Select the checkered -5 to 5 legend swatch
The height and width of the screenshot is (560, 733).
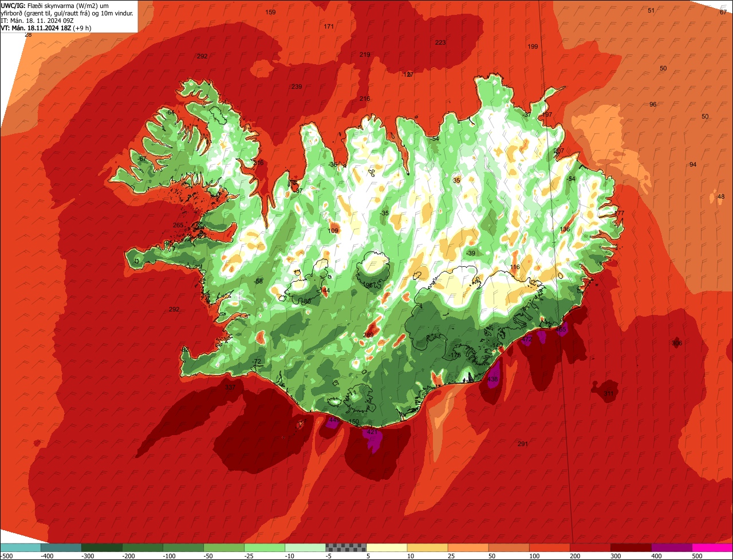click(x=346, y=547)
